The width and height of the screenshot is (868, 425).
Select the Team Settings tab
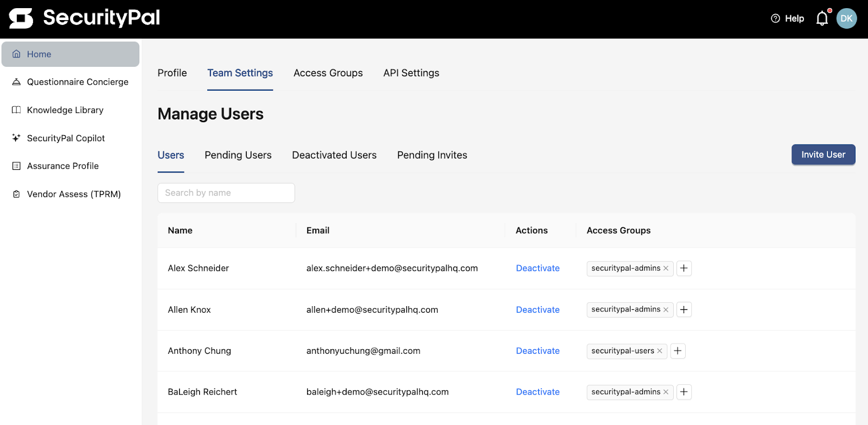(240, 73)
